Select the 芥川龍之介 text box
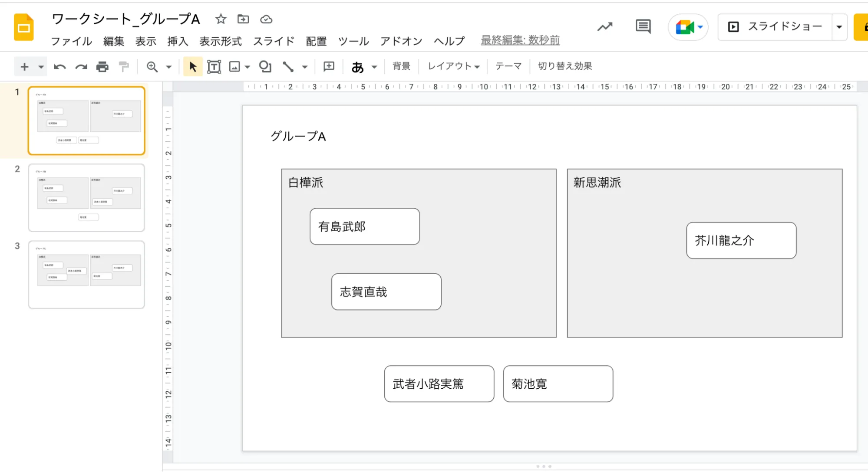The width and height of the screenshot is (868, 472). pyautogui.click(x=741, y=241)
